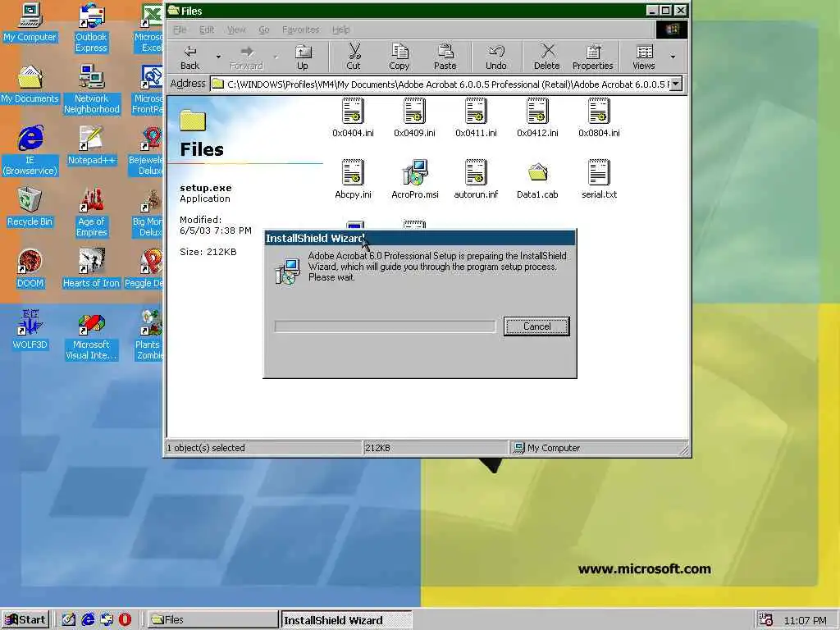
Task: Click the Up folder toolbar icon
Action: (x=303, y=57)
